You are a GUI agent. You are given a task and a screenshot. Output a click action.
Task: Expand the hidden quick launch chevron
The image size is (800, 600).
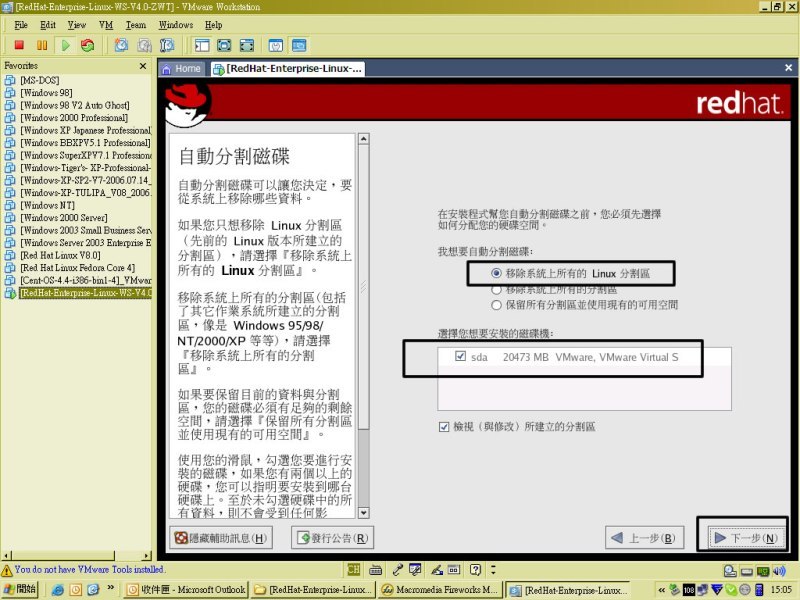pos(110,588)
